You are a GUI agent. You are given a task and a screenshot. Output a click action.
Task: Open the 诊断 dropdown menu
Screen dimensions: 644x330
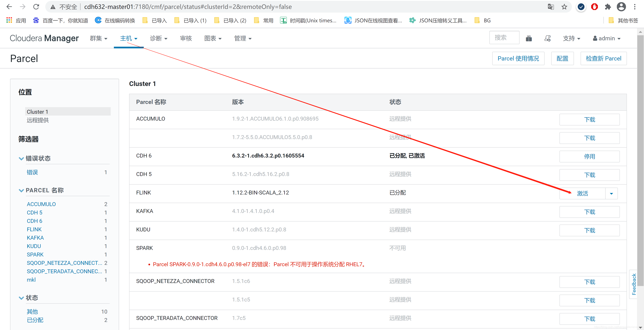159,38
